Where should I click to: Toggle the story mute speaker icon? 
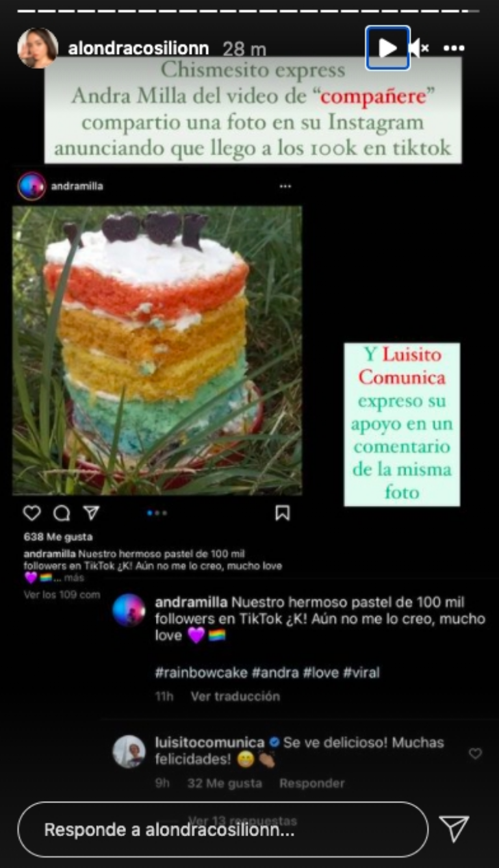pos(419,47)
